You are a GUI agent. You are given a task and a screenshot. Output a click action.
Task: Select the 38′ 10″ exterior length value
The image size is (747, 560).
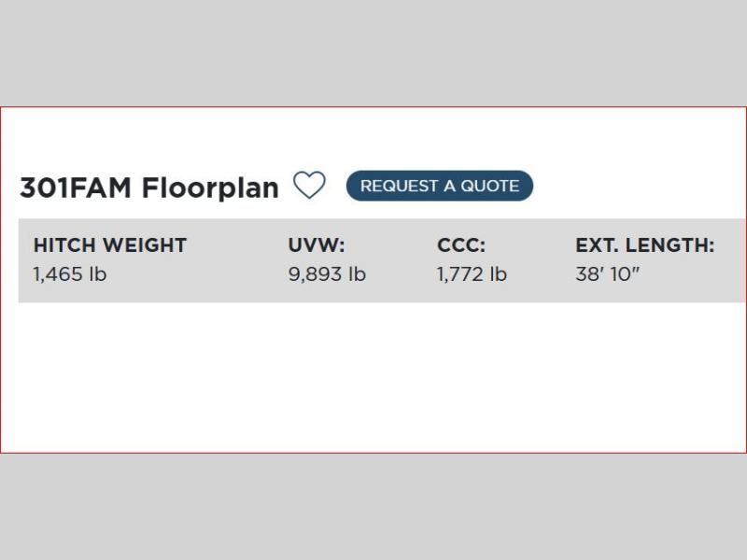click(x=608, y=274)
